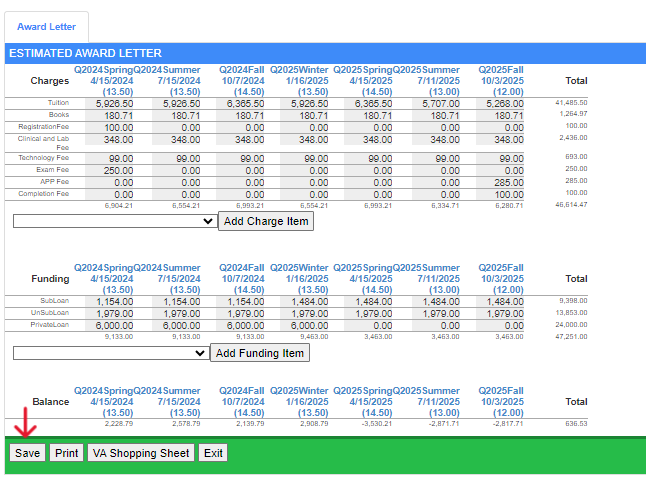Select the Tuition field for Q2025Fall
646x482 pixels.
(498, 102)
